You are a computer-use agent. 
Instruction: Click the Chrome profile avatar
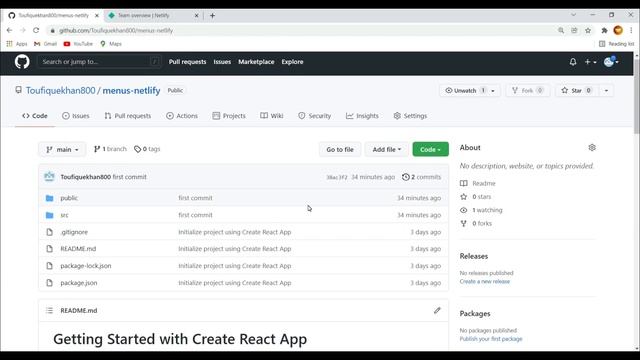pos(618,30)
